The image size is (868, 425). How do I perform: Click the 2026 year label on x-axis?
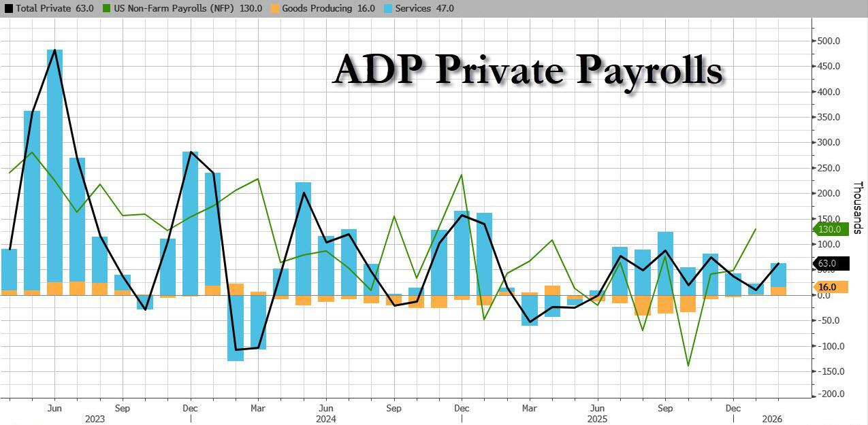click(772, 420)
